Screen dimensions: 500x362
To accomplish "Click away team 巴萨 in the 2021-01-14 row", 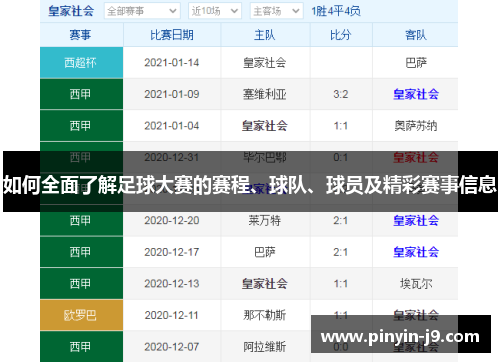I will click(416, 63).
